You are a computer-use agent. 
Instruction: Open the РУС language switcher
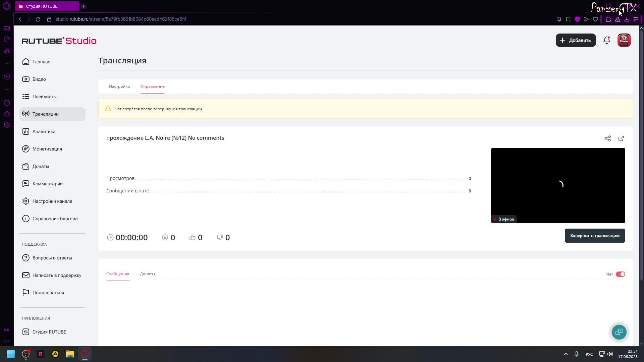589,354
